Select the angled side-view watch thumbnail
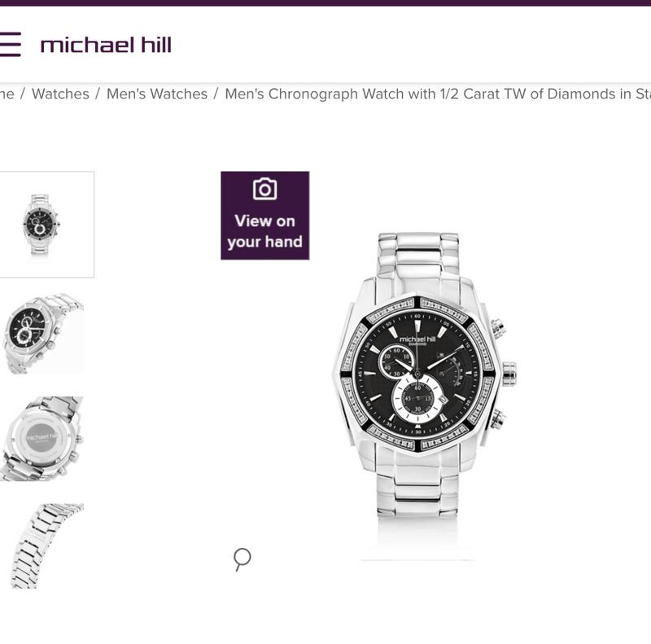The height and width of the screenshot is (644, 651). tap(42, 334)
